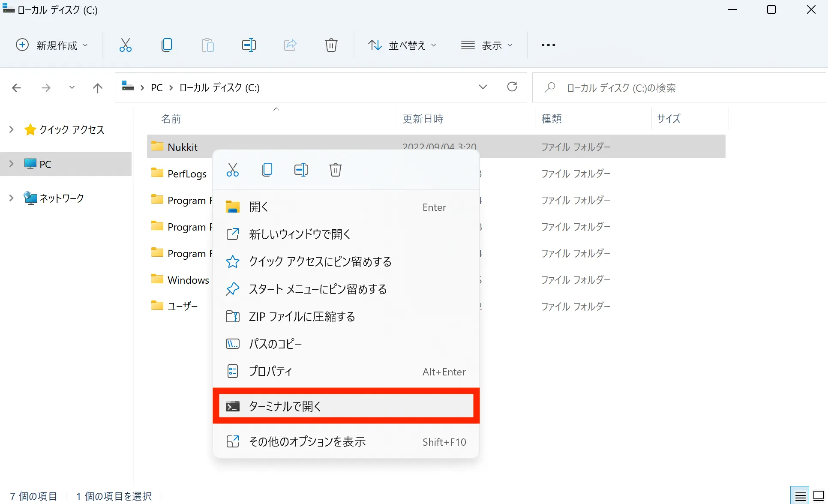Select PC in the navigation pane

point(45,164)
